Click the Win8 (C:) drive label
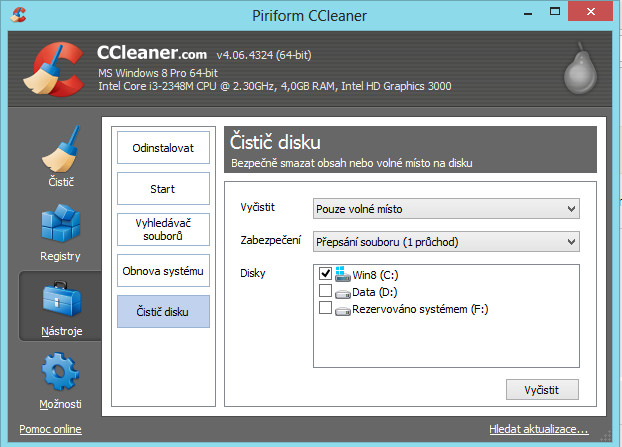The width and height of the screenshot is (622, 447). coord(375,275)
